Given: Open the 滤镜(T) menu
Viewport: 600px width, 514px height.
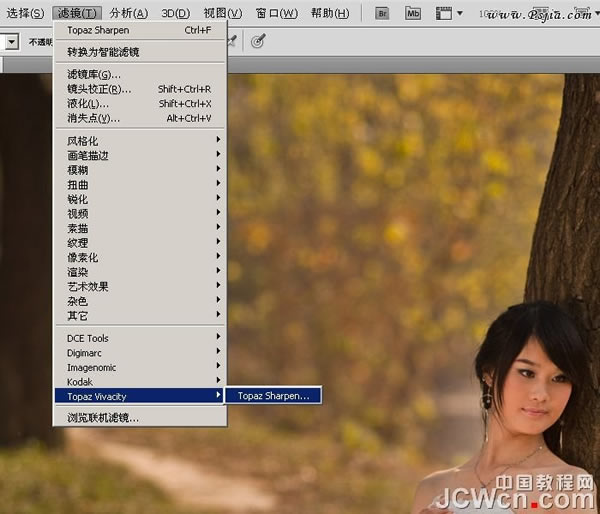Looking at the screenshot, I should tap(77, 13).
